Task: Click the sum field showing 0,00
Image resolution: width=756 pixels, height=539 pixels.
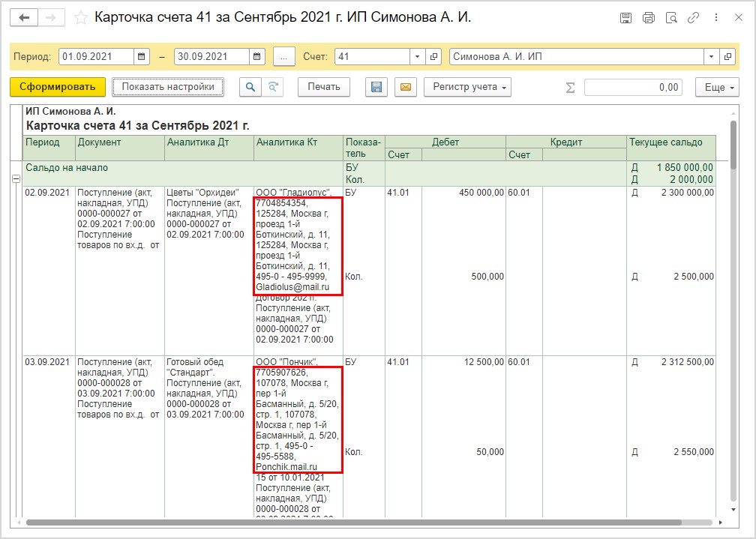Action: 633,87
